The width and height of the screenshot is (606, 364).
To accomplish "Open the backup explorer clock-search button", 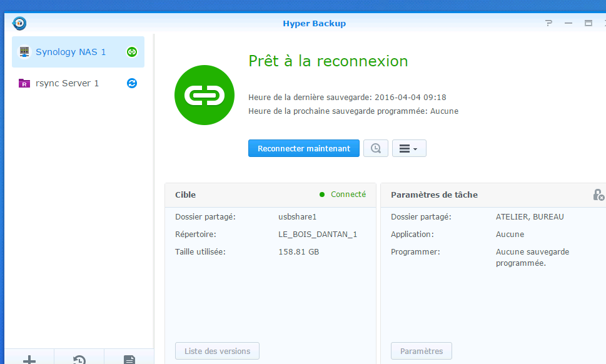I will point(376,148).
